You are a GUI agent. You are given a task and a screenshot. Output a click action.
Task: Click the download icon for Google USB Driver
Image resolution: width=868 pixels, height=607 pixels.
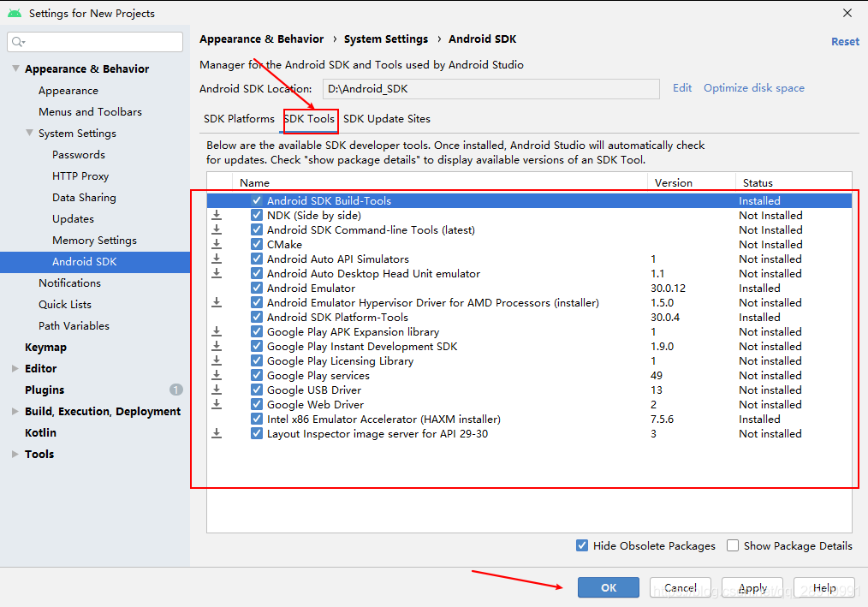[x=217, y=390]
